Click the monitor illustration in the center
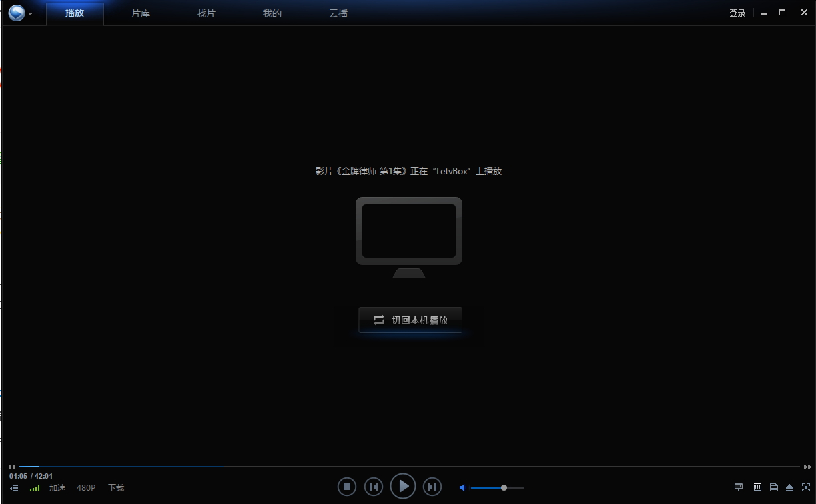This screenshot has width=816, height=504. [409, 238]
